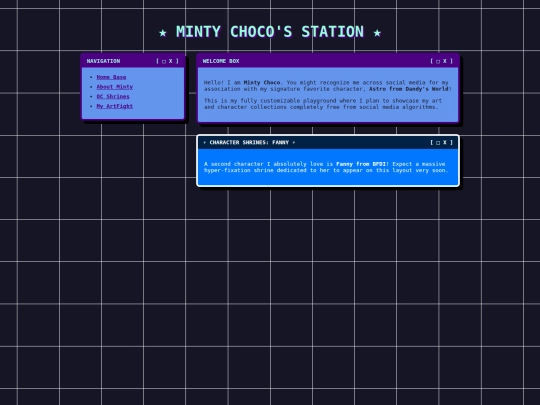Click the bold name 'Minty Choco' in the welcome text
The width and height of the screenshot is (540, 405).
[262, 83]
